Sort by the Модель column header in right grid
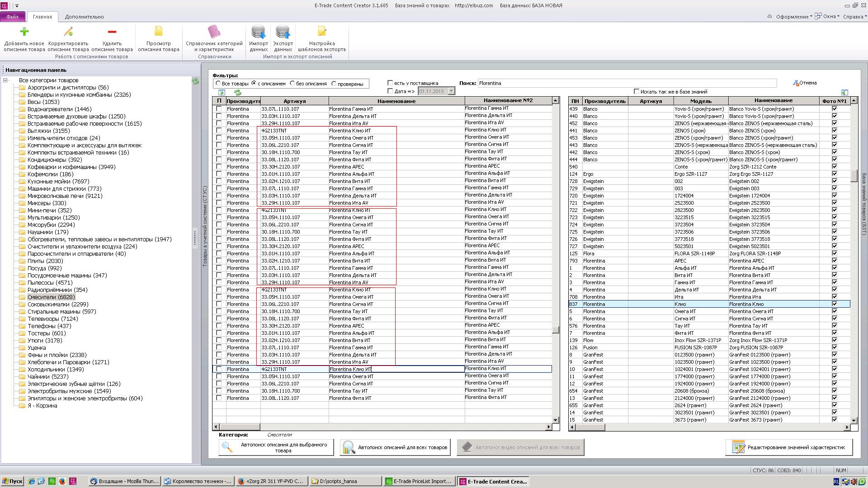Image resolution: width=868 pixels, height=488 pixels. [x=701, y=101]
